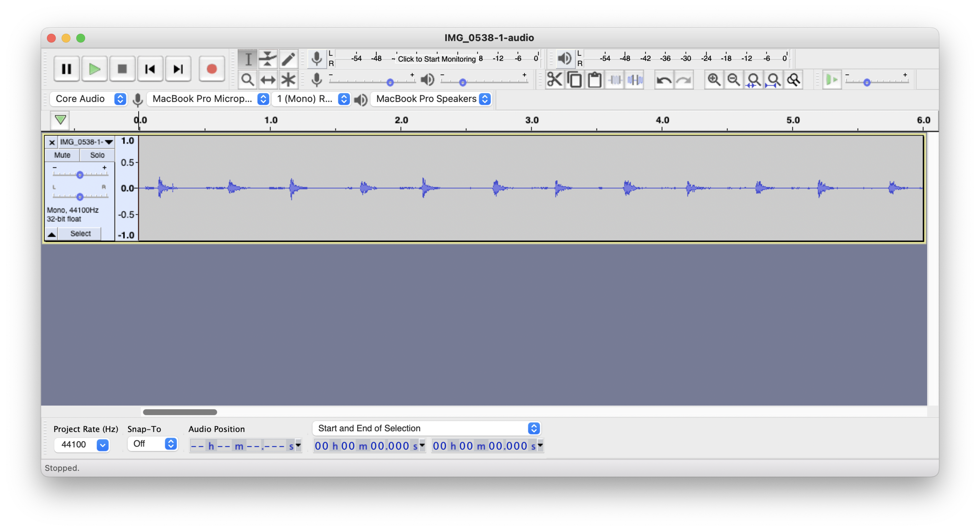Stop playback with the Stop button
The height and width of the screenshot is (531, 980).
(122, 69)
